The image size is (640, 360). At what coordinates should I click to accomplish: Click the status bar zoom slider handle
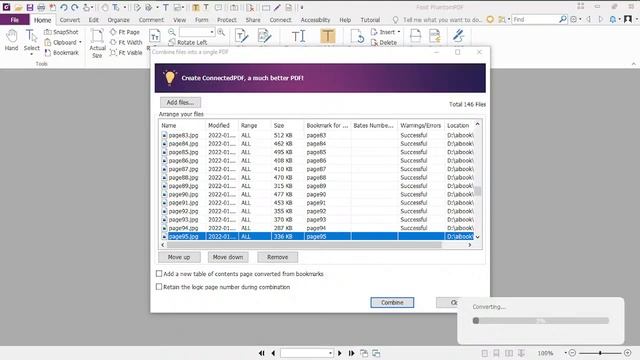[x=600, y=353]
